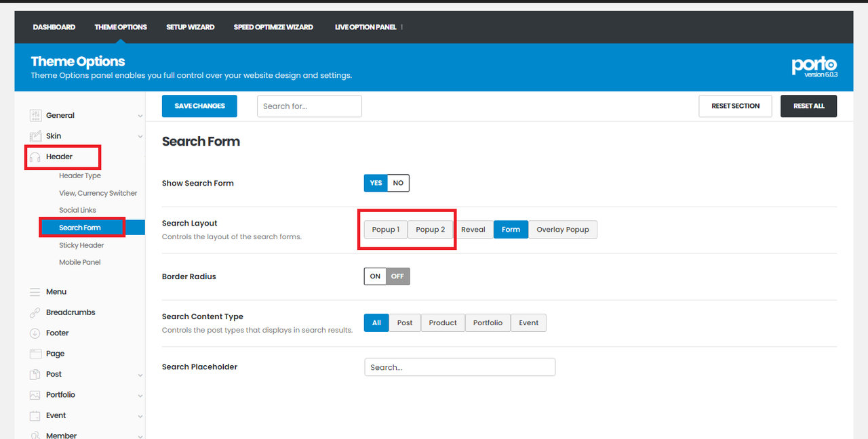Screen dimensions: 868x439
Task: Click the Skin paint icon in sidebar
Action: [35, 136]
